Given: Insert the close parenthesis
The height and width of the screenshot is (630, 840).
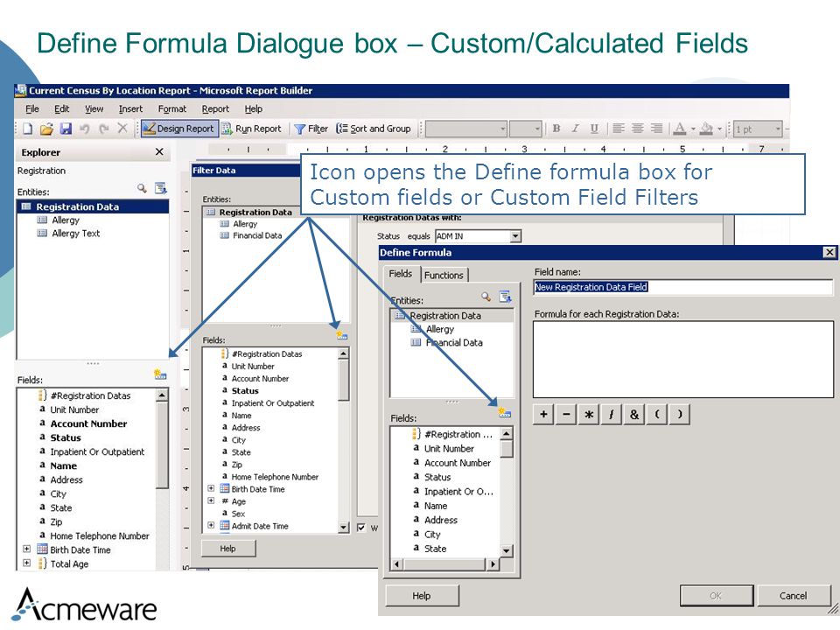Looking at the screenshot, I should pyautogui.click(x=680, y=414).
